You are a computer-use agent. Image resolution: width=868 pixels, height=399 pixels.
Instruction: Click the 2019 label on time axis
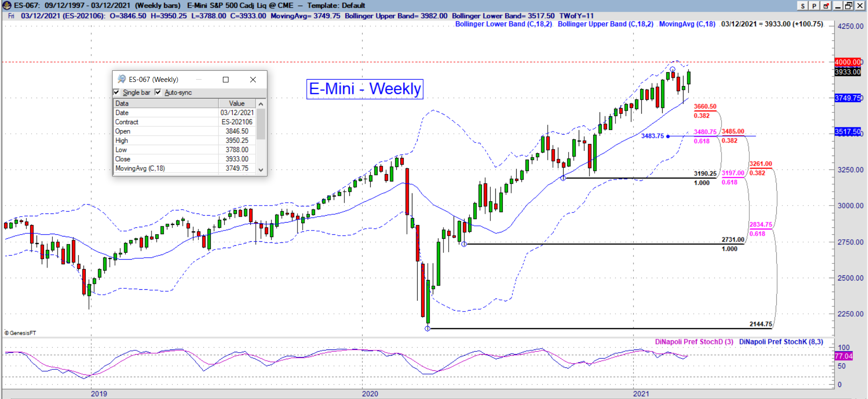click(x=99, y=394)
